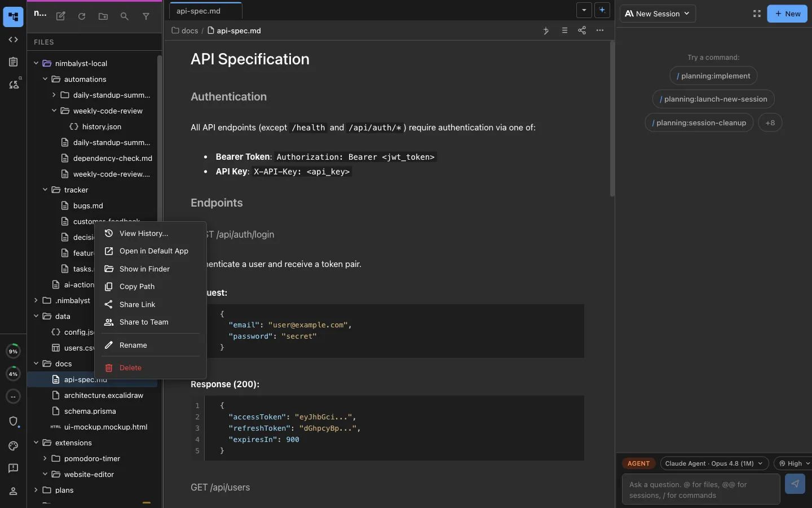The image size is (812, 508).
Task: Click the lightning action icon in editor toolbar
Action: tap(546, 30)
